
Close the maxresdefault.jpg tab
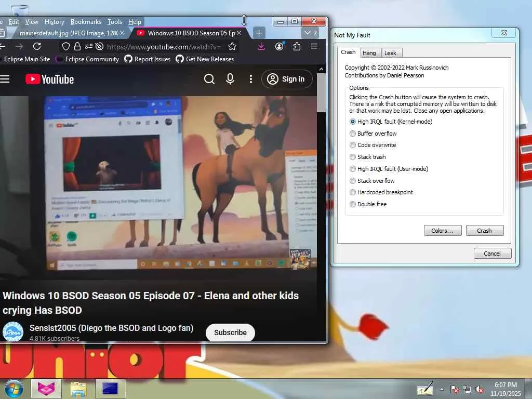tap(122, 33)
